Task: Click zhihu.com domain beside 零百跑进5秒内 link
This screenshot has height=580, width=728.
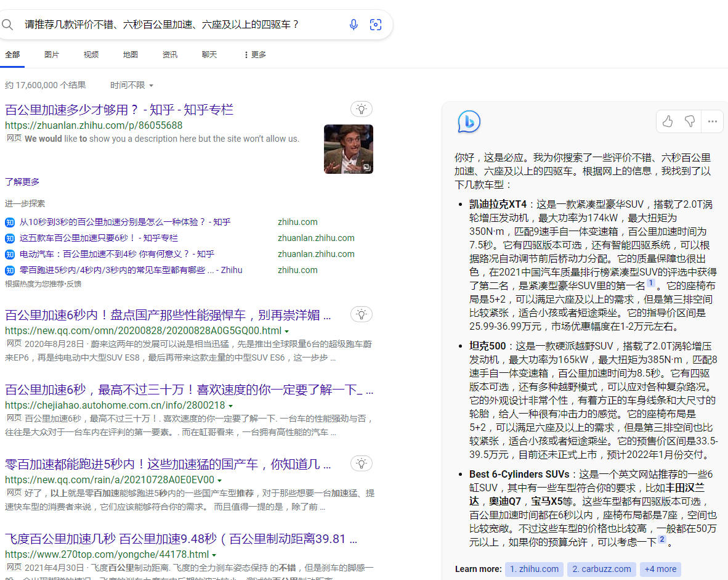Action: pyautogui.click(x=297, y=271)
